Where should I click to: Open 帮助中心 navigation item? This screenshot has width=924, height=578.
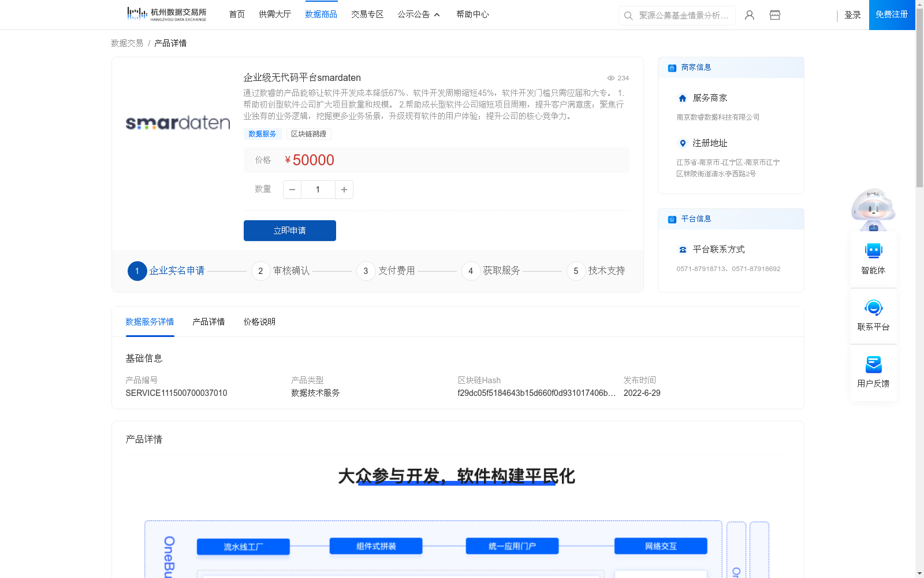click(x=472, y=14)
